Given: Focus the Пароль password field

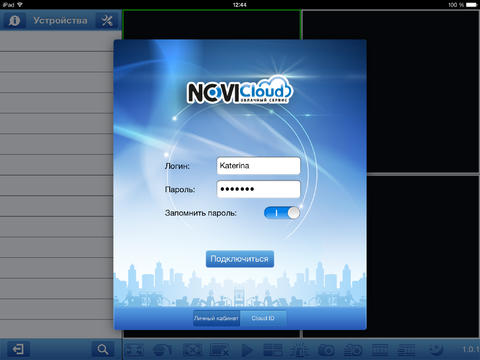Looking at the screenshot, I should tap(258, 189).
